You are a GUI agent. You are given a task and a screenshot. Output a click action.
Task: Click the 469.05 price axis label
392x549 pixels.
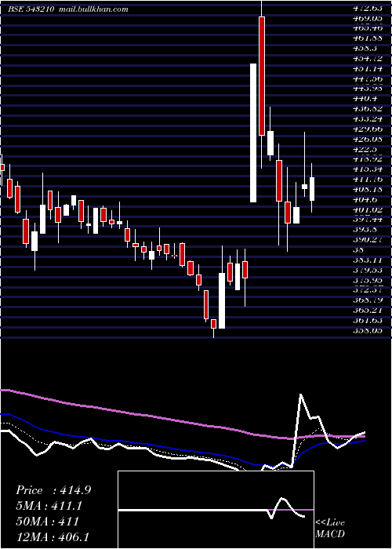pyautogui.click(x=367, y=17)
